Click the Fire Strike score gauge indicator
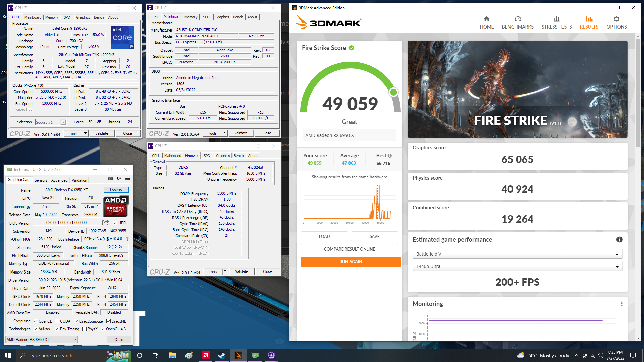The height and width of the screenshot is (362, 644). pyautogui.click(x=393, y=92)
